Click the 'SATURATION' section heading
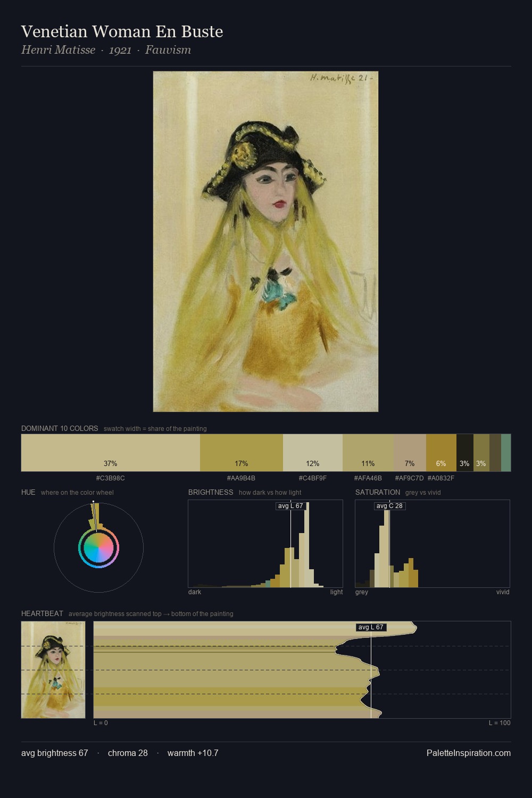Viewport: 532px width, 798px height. click(x=378, y=492)
